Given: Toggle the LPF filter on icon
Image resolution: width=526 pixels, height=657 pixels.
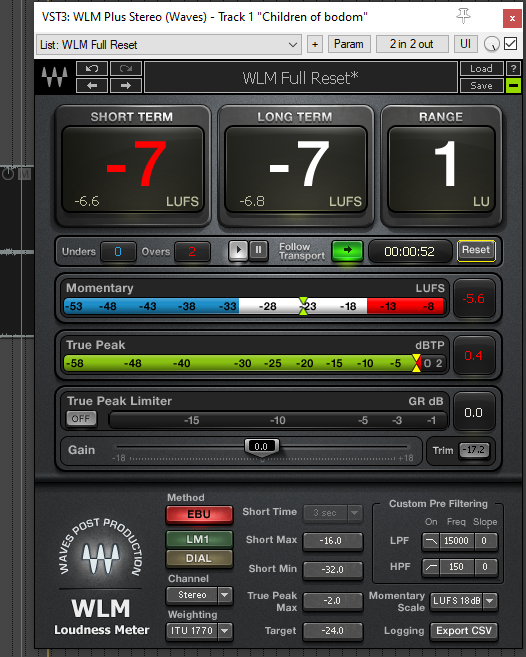Looking at the screenshot, I should tap(430, 541).
